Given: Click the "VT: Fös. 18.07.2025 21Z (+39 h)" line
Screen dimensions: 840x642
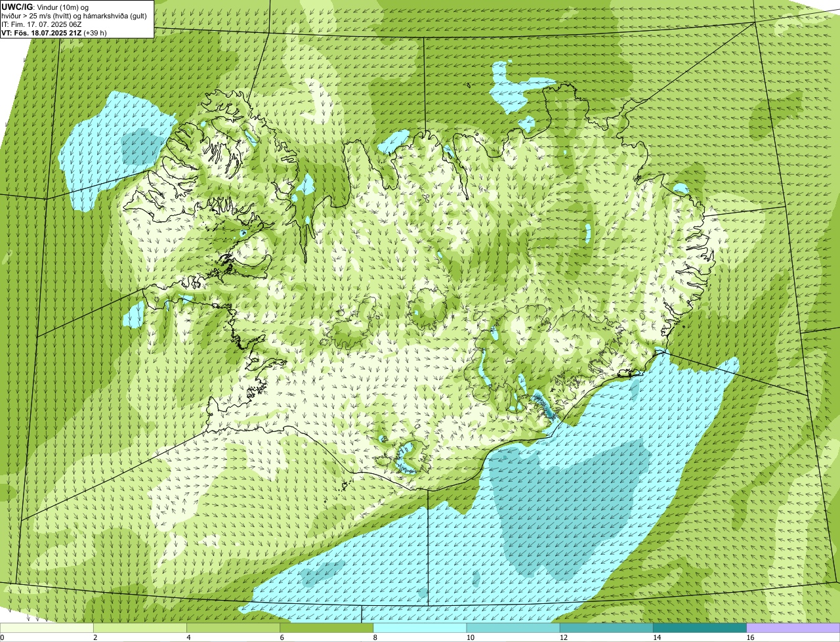Looking at the screenshot, I should point(54,32).
